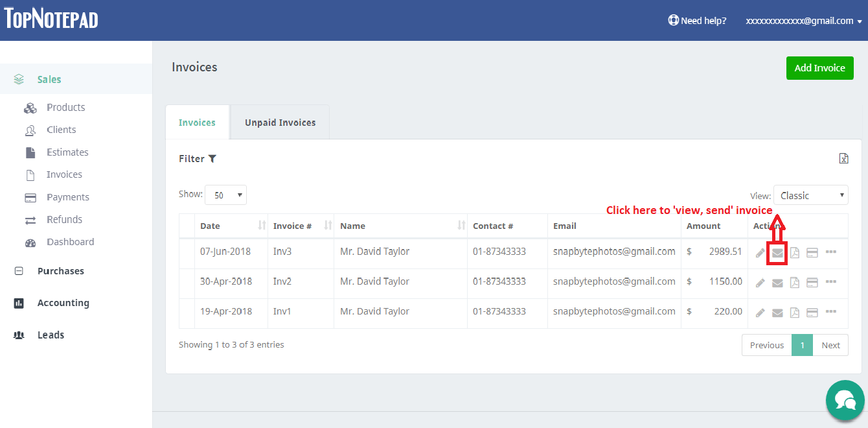
Task: Open Estimates in the sidebar
Action: (67, 152)
